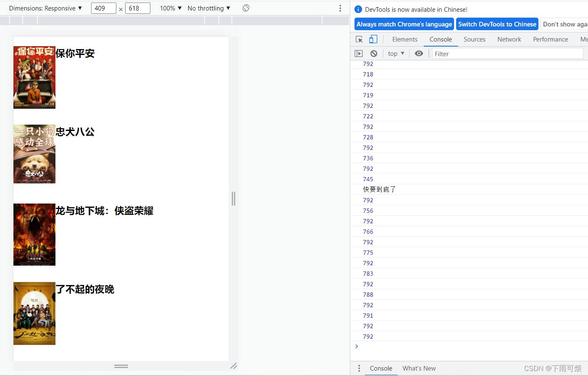Image resolution: width=588 pixels, height=376 pixels.
Task: Open the Dimensions: Responsive dropdown
Action: coord(46,8)
